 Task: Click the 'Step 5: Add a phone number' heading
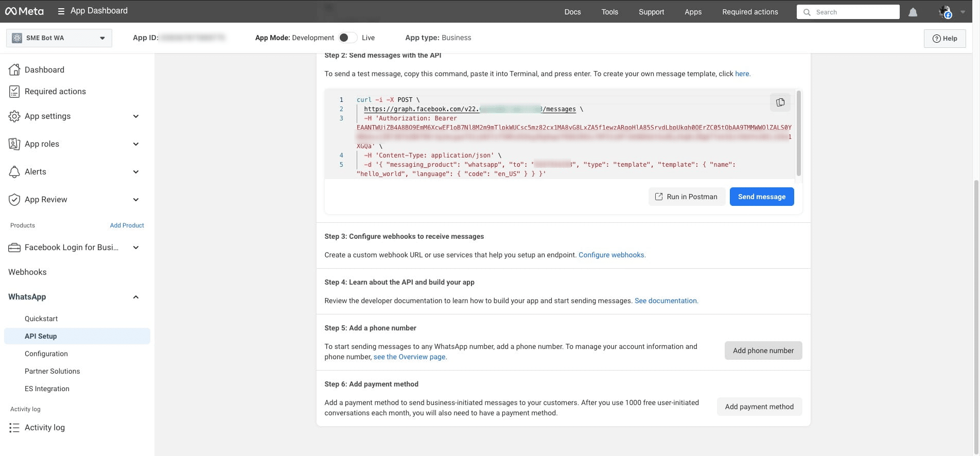pyautogui.click(x=371, y=328)
